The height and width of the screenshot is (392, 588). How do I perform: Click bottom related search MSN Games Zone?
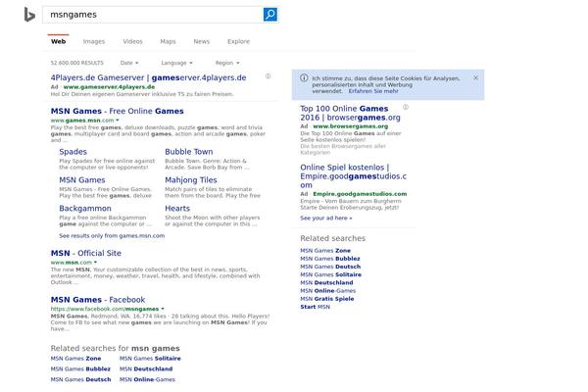pyautogui.click(x=75, y=359)
